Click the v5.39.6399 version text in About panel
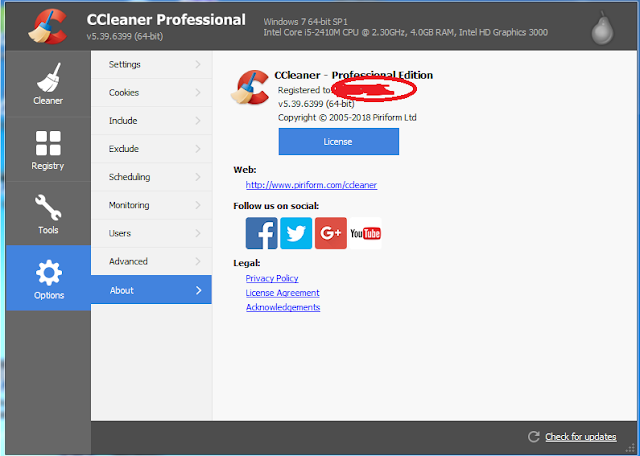Image resolution: width=640 pixels, height=456 pixels. (x=316, y=104)
